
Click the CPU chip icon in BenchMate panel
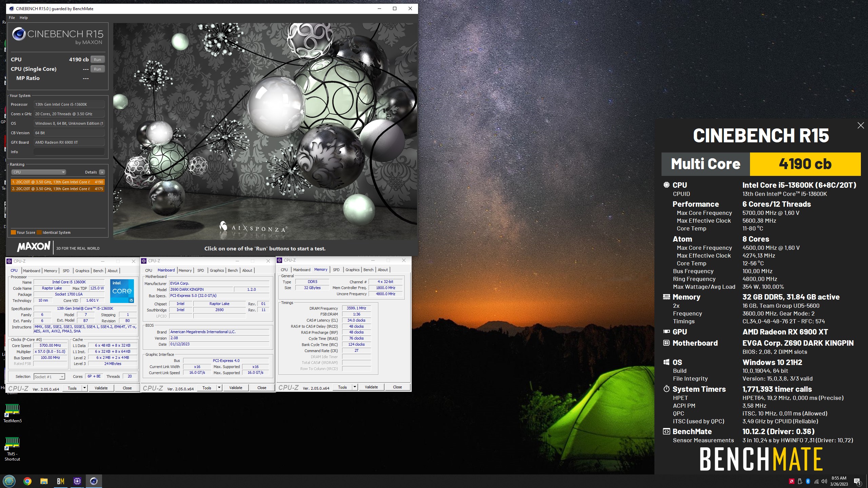666,185
